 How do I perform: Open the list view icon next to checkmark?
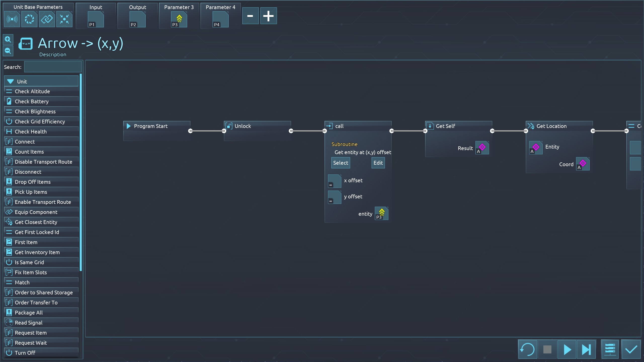click(610, 349)
